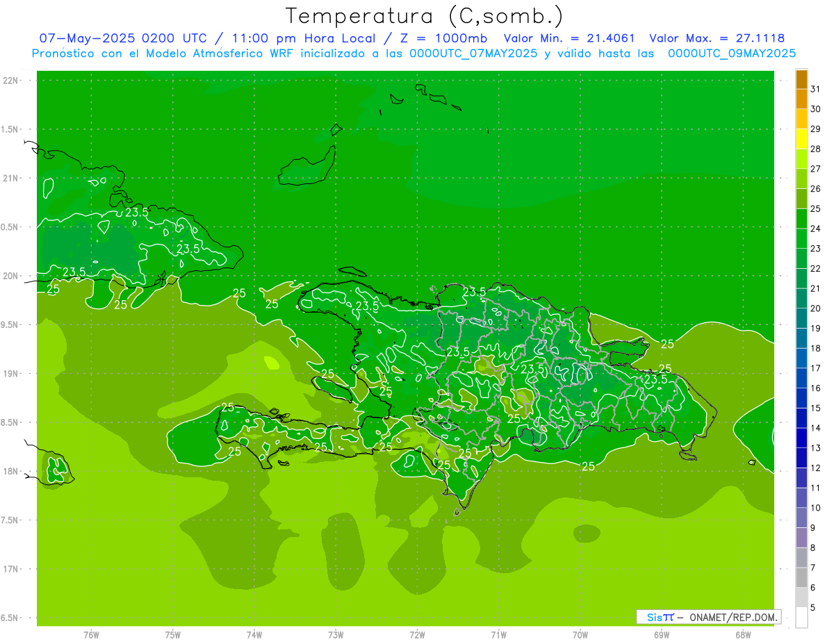This screenshot has height=644, width=834.
Task: Click the longitude axis label "69W"
Action: click(x=662, y=635)
